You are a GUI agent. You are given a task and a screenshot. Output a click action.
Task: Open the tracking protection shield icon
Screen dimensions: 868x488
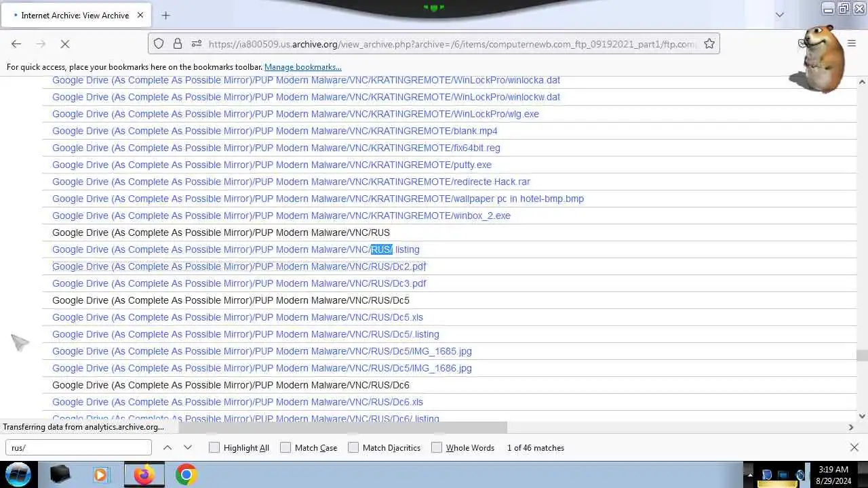click(x=159, y=43)
